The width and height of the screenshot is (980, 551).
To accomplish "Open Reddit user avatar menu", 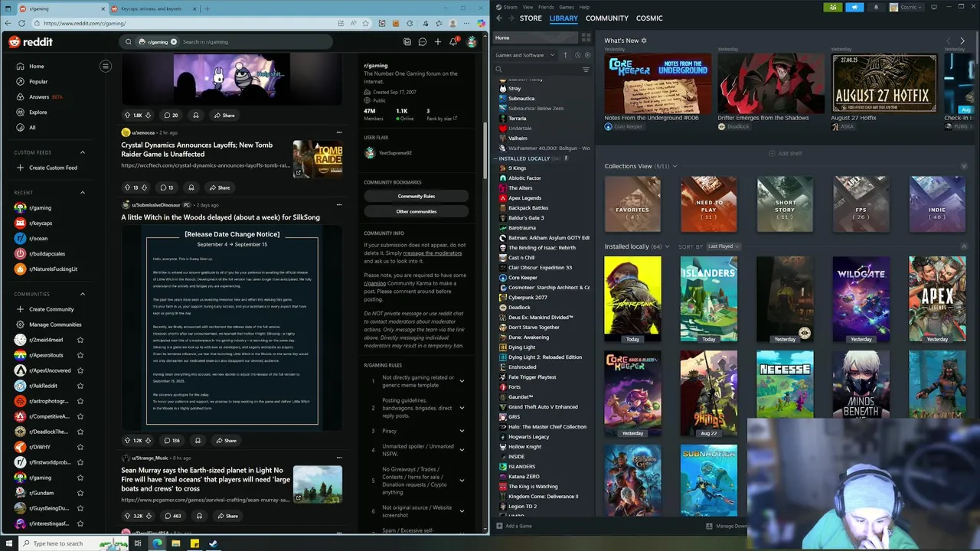I will 472,42.
